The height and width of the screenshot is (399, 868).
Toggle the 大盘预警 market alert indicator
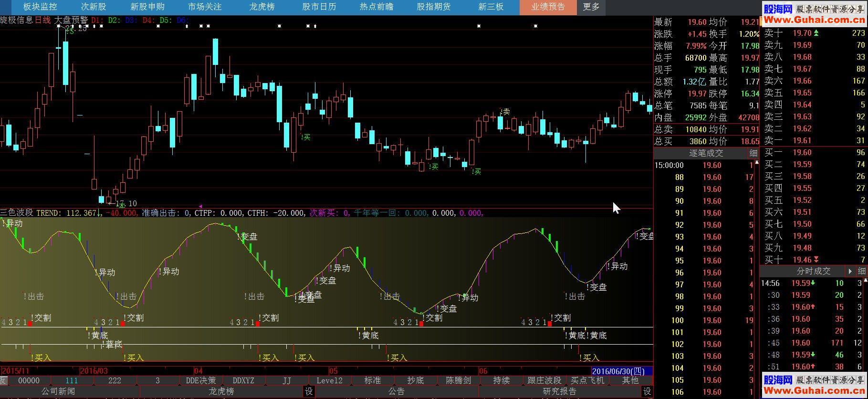[x=71, y=20]
